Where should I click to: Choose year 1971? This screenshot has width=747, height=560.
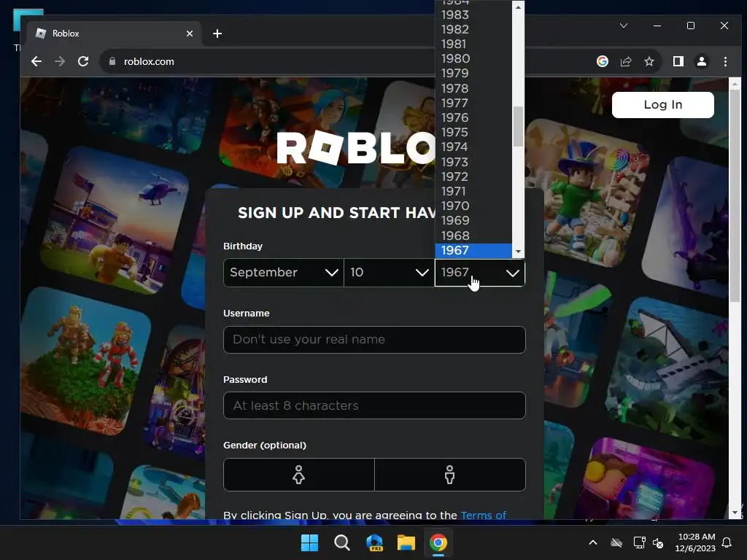coord(473,192)
